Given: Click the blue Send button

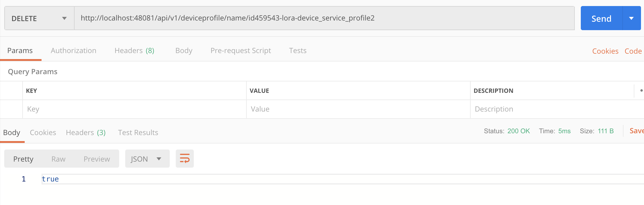Looking at the screenshot, I should click(x=601, y=18).
